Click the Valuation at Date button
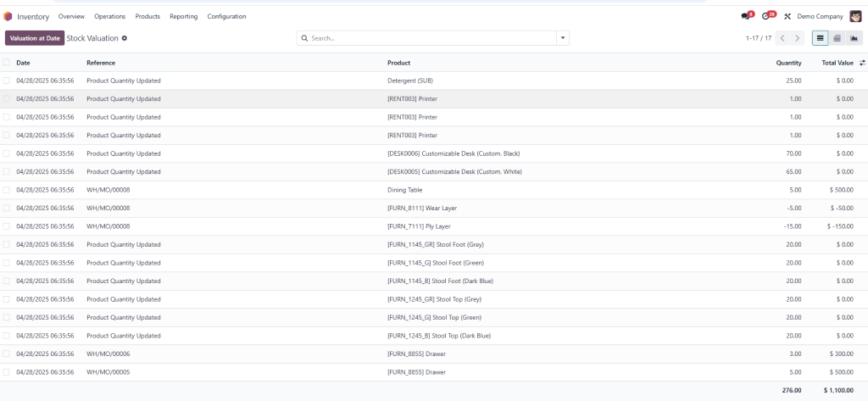 tap(35, 38)
